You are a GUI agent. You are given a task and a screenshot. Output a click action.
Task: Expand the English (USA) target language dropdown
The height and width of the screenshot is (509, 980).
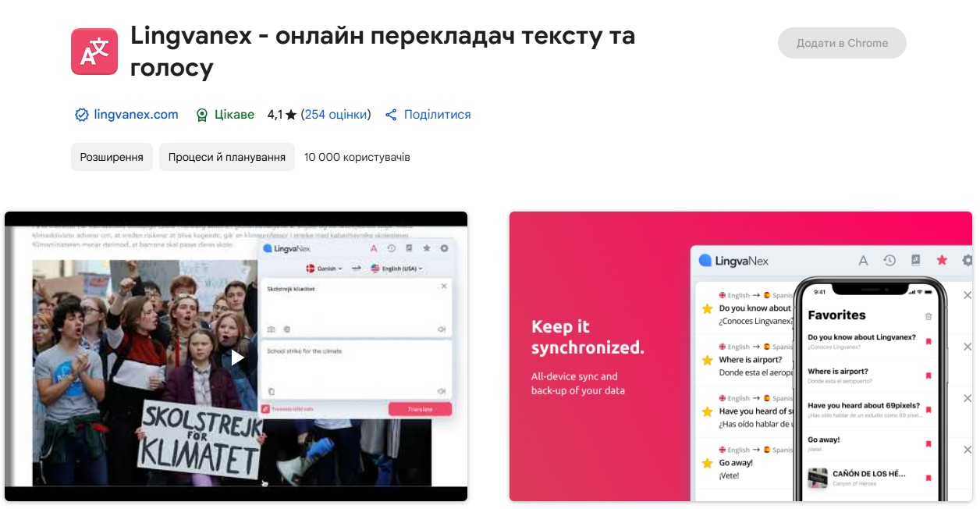pyautogui.click(x=397, y=269)
